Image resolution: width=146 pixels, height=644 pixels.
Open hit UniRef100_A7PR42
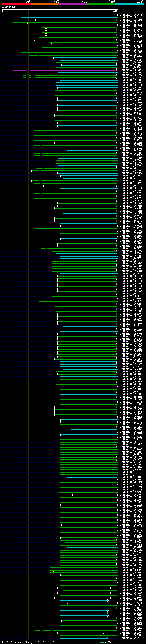point(131,40)
